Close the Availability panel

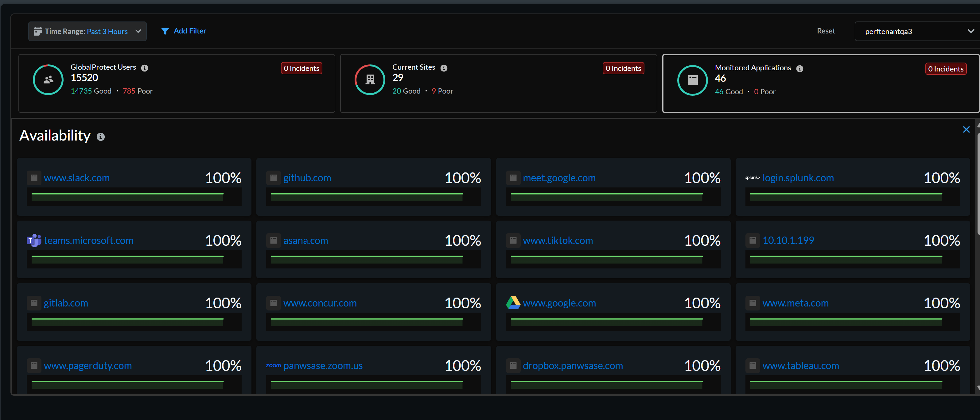[x=966, y=129]
